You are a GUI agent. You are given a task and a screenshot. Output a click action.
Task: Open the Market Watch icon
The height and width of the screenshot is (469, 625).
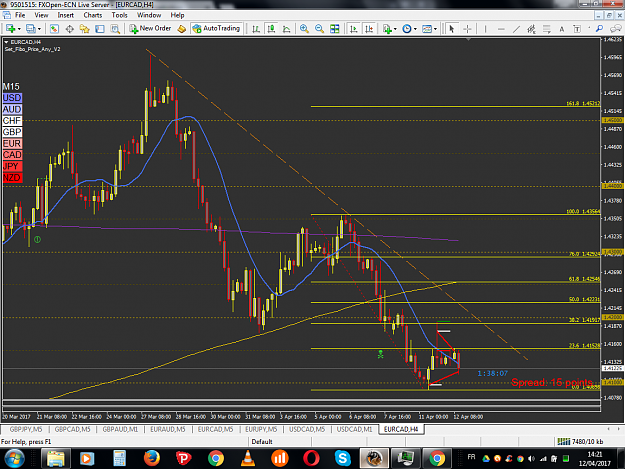(55, 29)
